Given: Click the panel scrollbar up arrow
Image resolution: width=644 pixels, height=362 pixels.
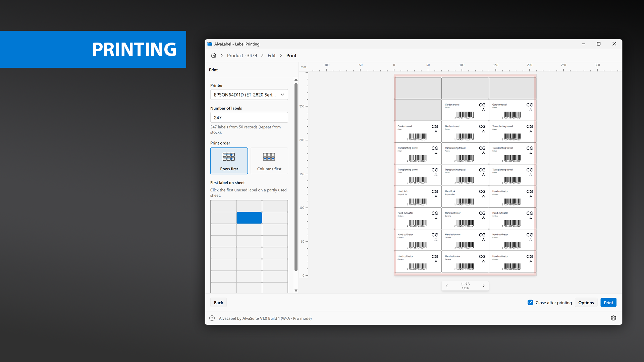Looking at the screenshot, I should 296,80.
